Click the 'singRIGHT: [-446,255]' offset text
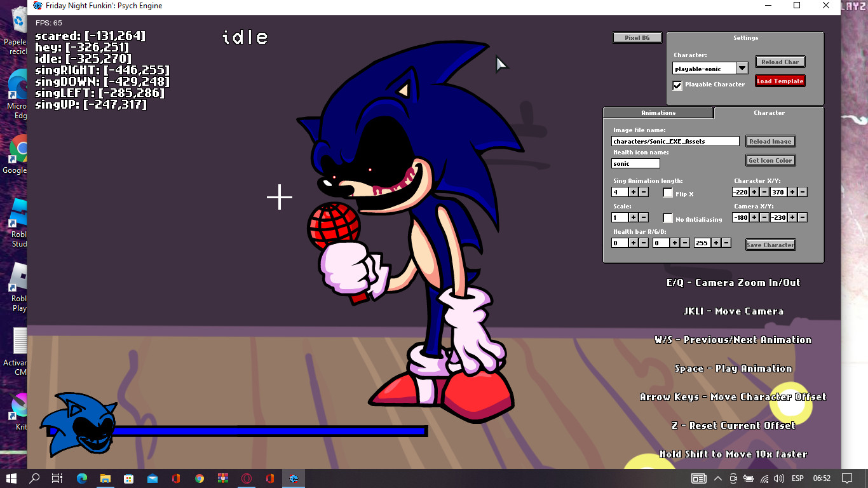This screenshot has height=488, width=868. [102, 71]
